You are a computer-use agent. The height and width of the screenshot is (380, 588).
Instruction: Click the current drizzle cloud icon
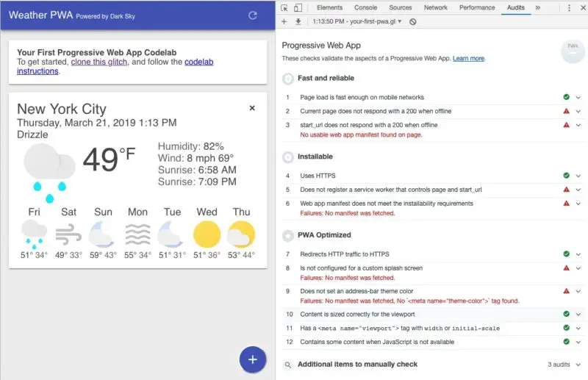pyautogui.click(x=49, y=173)
